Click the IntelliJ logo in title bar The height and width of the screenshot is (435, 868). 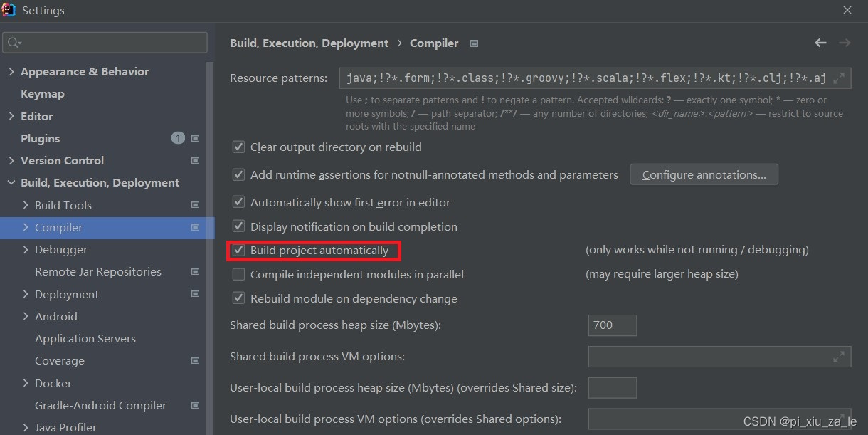(9, 10)
